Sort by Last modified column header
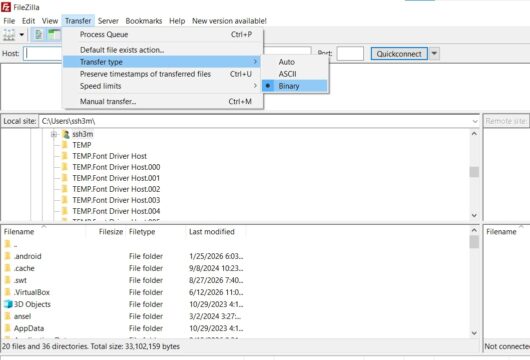530x360 pixels. [216, 232]
